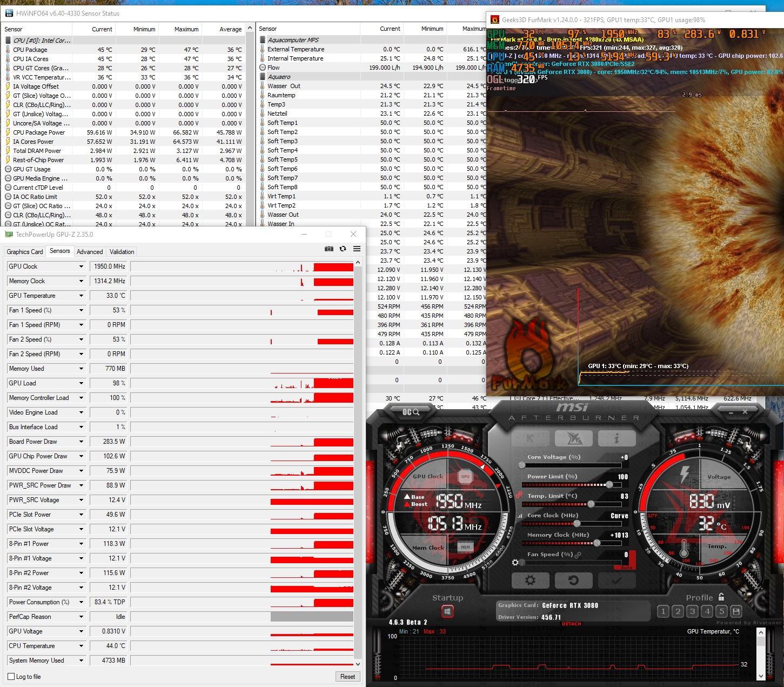784x687 pixels.
Task: Save Afterburner profile with floppy icon
Action: point(736,611)
